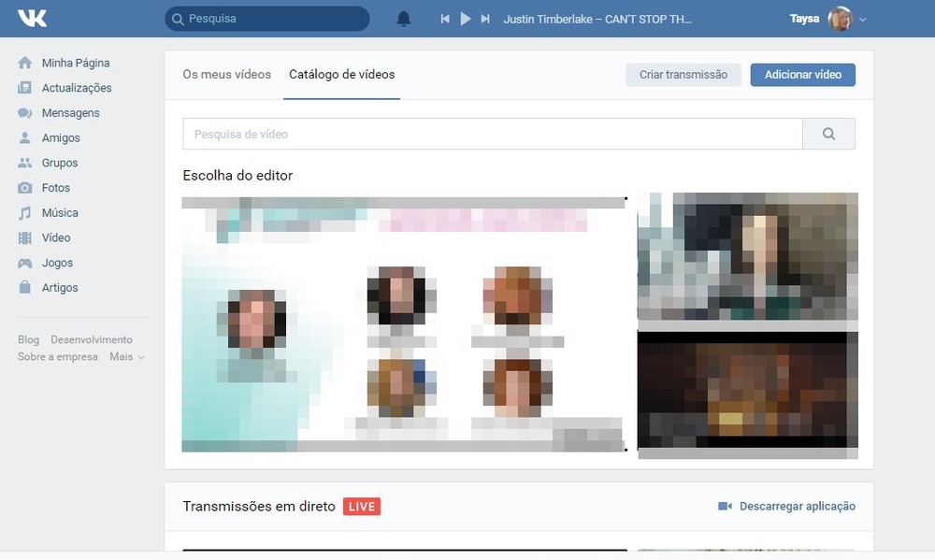Open the Descarregar aplicação link
Screen dimensions: 935x560
(798, 506)
